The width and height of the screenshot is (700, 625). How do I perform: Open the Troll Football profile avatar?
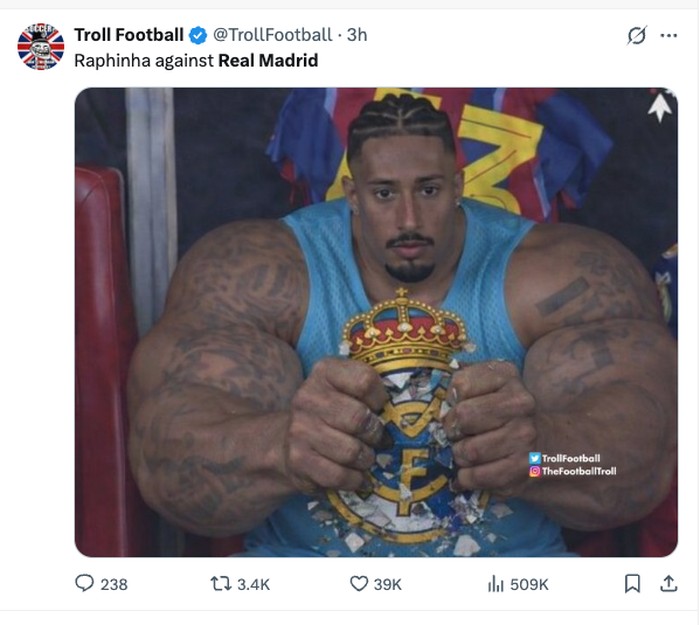point(40,46)
